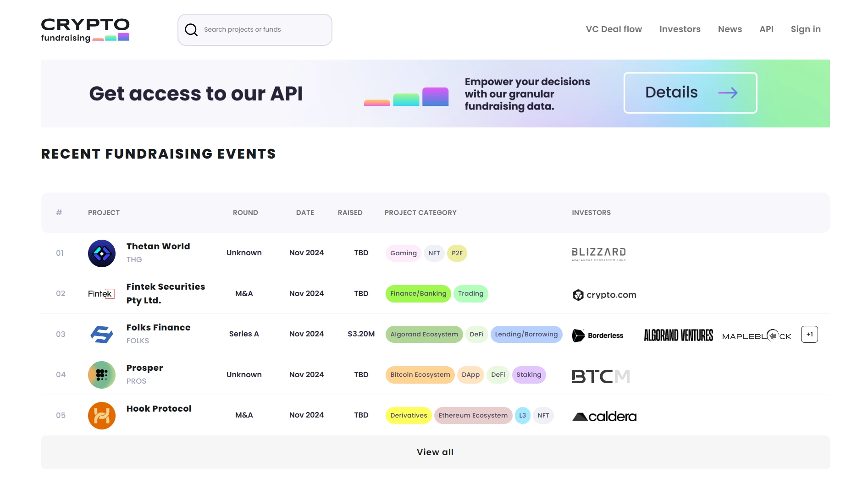The height and width of the screenshot is (495, 868).
Task: Open the API nav link
Action: coord(766,29)
